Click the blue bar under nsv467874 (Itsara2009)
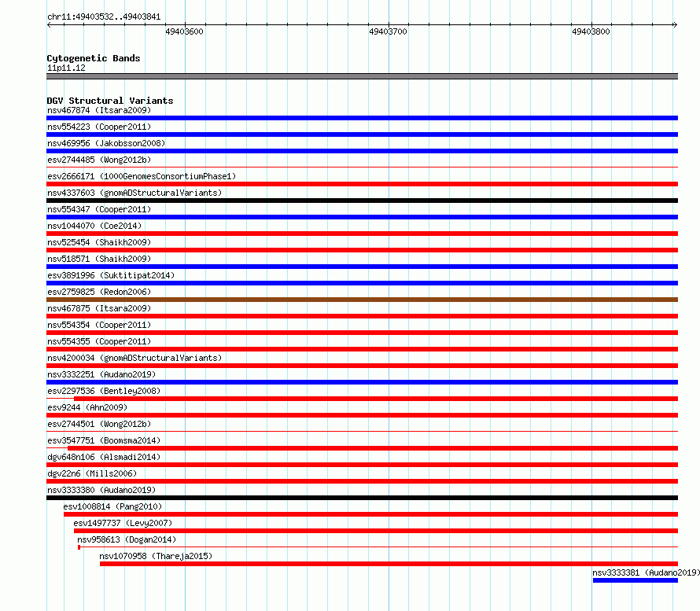This screenshot has height=611, width=700. [x=362, y=118]
